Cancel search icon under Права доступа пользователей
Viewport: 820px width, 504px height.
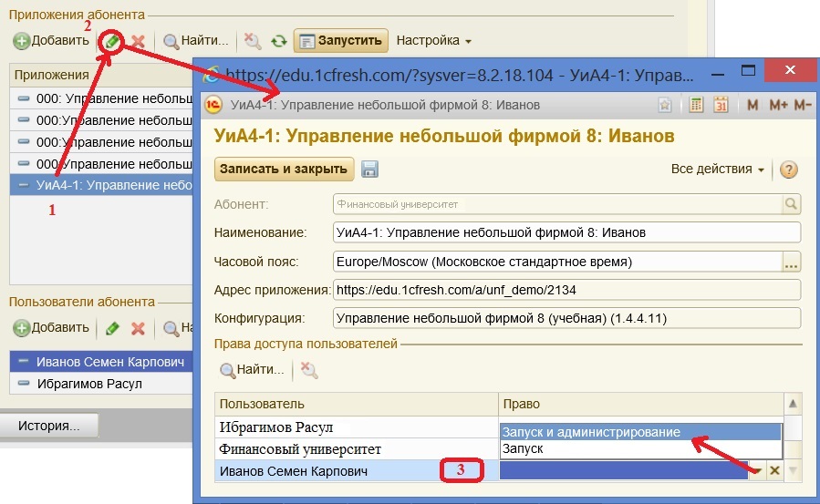pos(308,370)
